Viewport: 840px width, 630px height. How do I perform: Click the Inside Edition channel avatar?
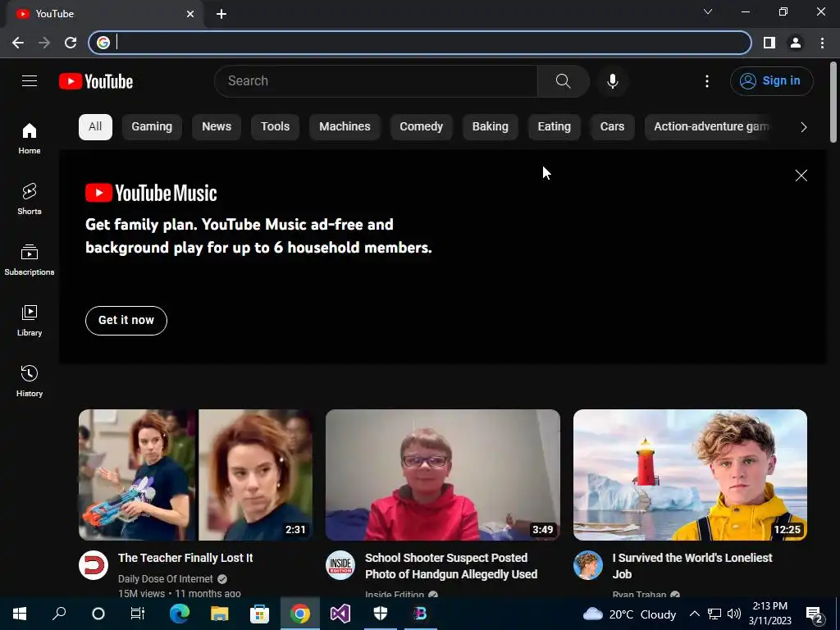[x=340, y=565]
